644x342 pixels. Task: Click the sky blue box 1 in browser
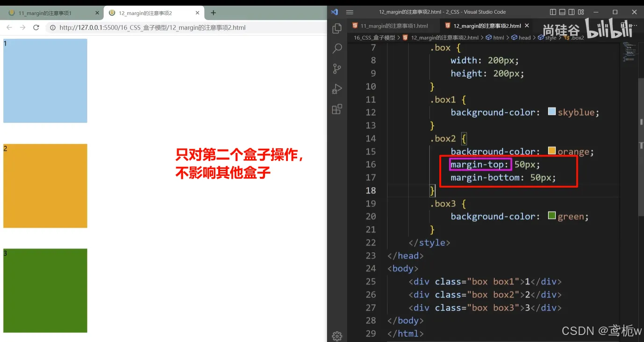pyautogui.click(x=45, y=80)
